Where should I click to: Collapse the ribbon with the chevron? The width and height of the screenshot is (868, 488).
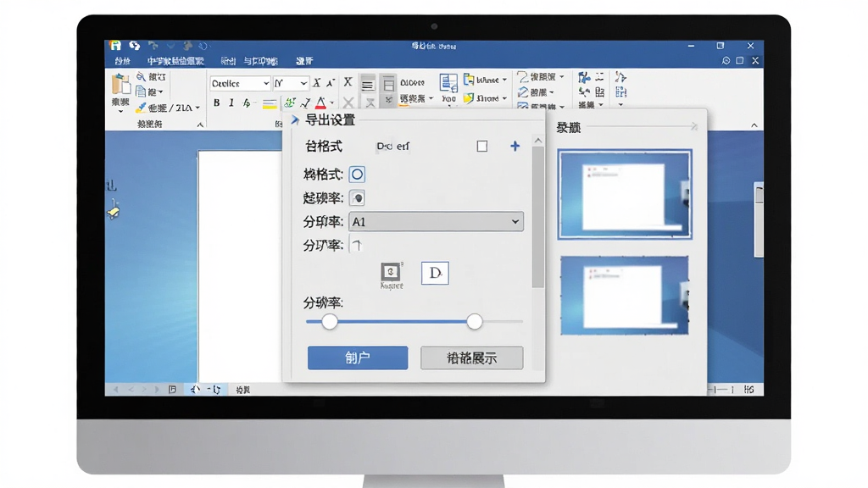point(754,125)
